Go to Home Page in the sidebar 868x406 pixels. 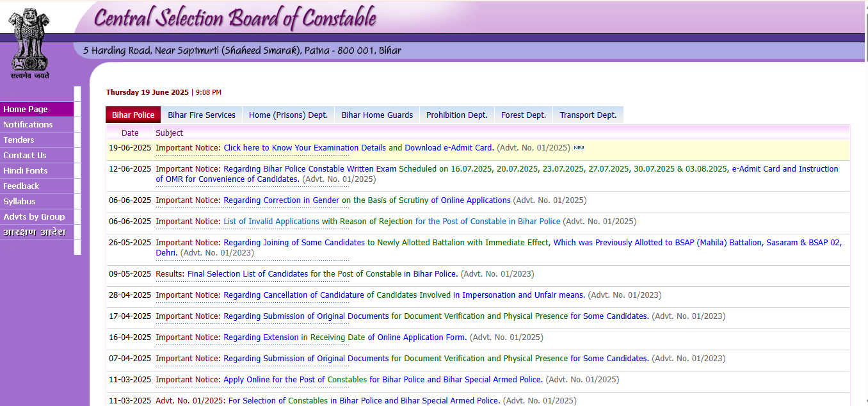[x=37, y=110]
